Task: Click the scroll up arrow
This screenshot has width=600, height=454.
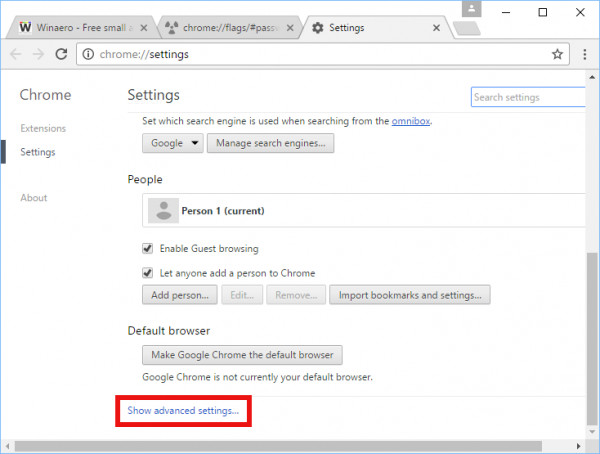Action: pyautogui.click(x=592, y=77)
